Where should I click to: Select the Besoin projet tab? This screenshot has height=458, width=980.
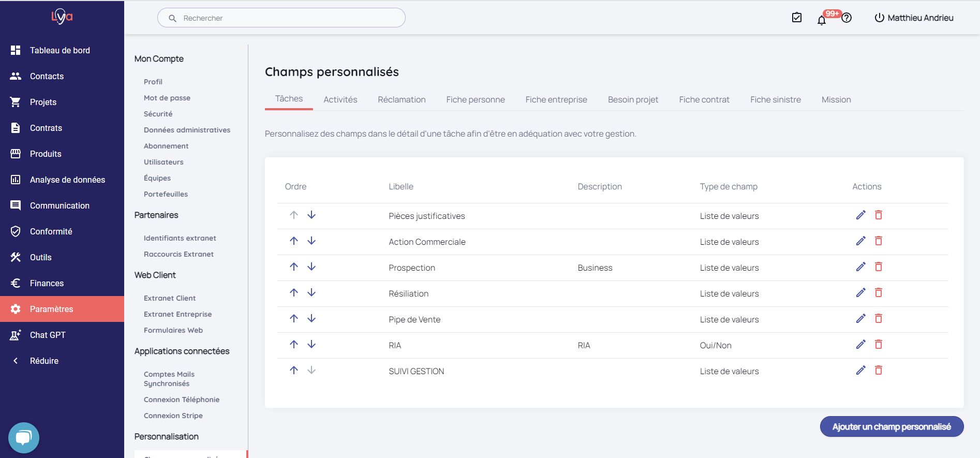633,99
